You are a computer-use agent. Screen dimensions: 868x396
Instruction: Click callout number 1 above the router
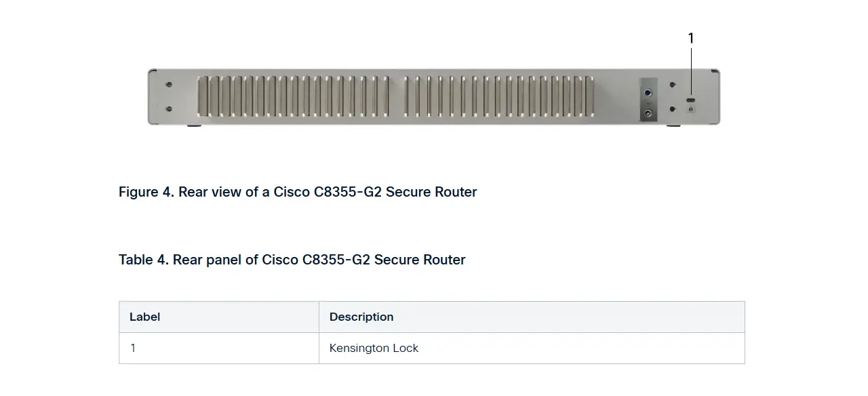691,39
